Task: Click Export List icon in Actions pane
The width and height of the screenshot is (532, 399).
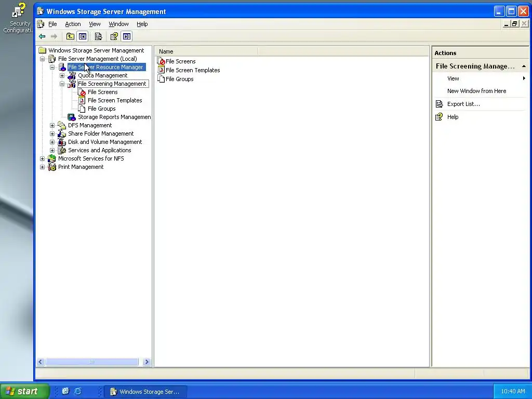Action: pyautogui.click(x=439, y=104)
